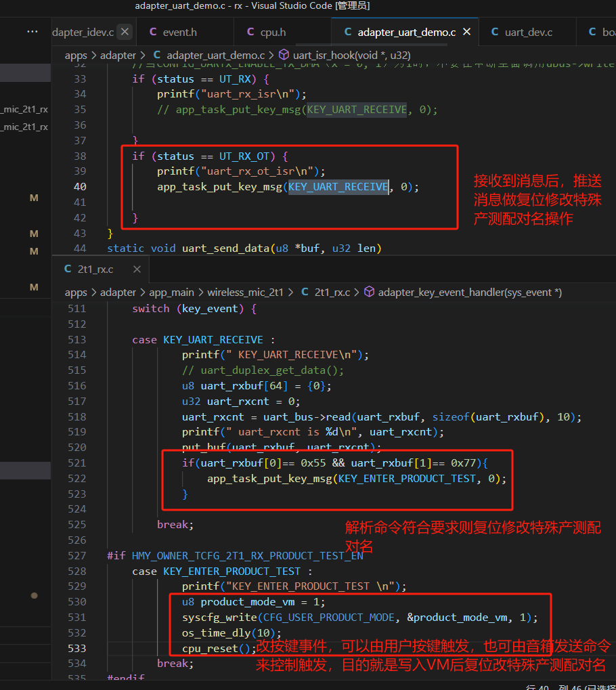This screenshot has width=616, height=690.
Task: Open the uart_isr_hook breadcrumb symbol picker
Action: pos(351,56)
